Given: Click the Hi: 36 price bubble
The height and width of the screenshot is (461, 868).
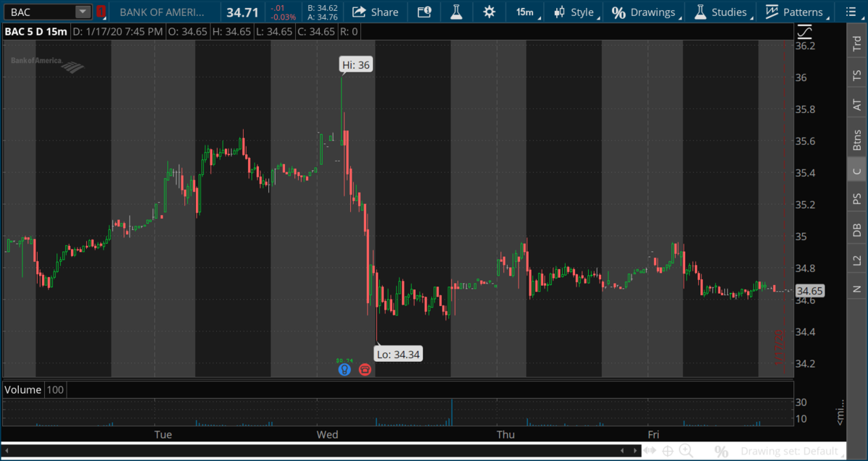Looking at the screenshot, I should [x=356, y=65].
